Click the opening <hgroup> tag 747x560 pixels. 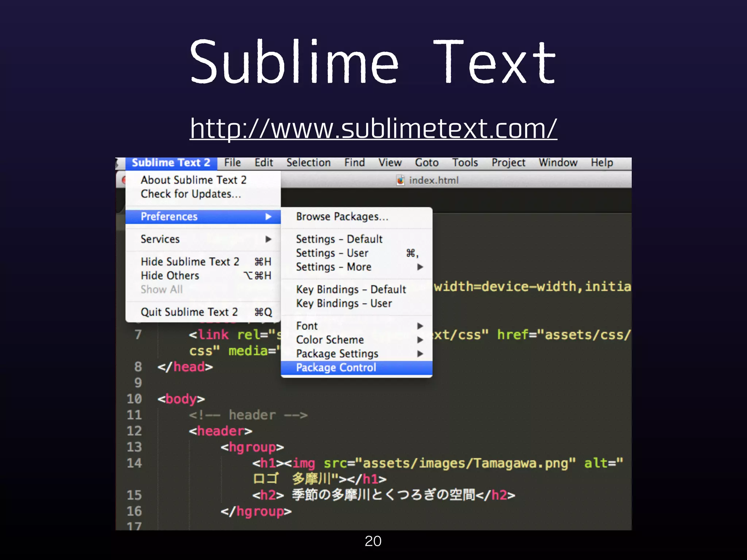(252, 447)
